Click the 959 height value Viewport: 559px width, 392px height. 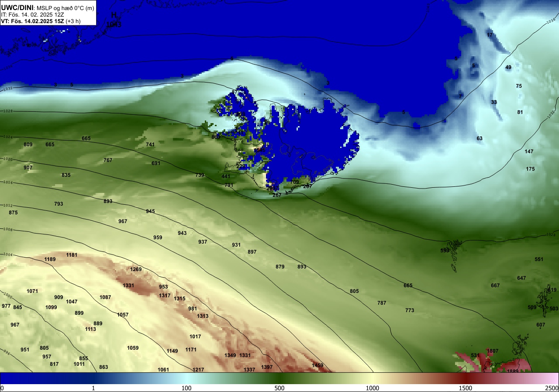[158, 237]
